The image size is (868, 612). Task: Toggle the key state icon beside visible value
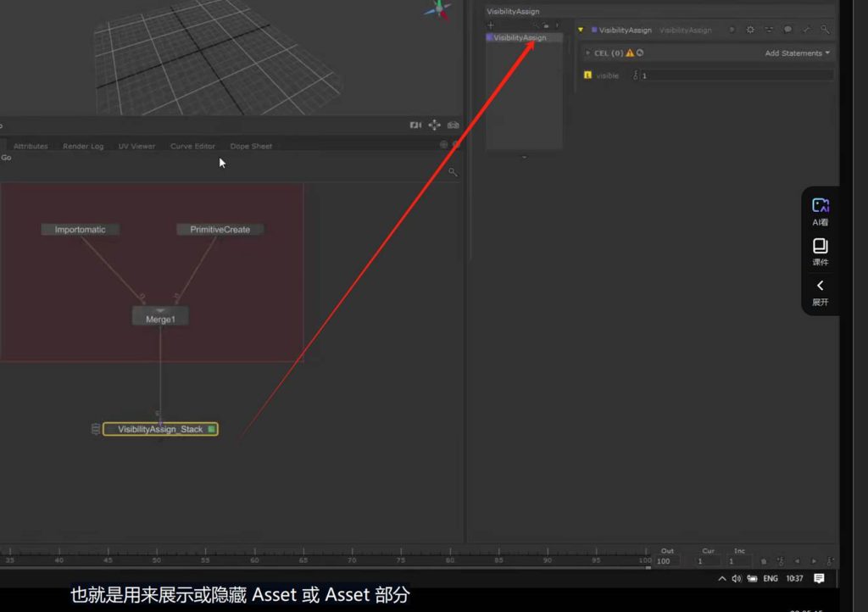636,75
